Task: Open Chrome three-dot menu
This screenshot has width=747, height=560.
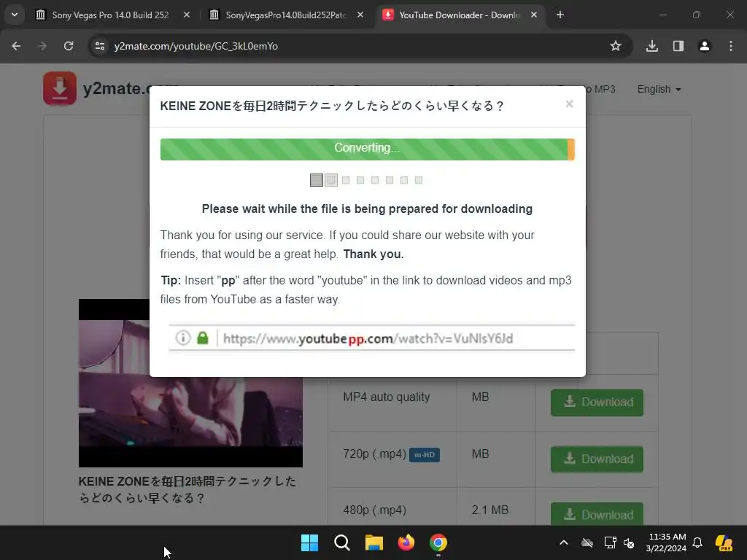Action: pyautogui.click(x=731, y=46)
